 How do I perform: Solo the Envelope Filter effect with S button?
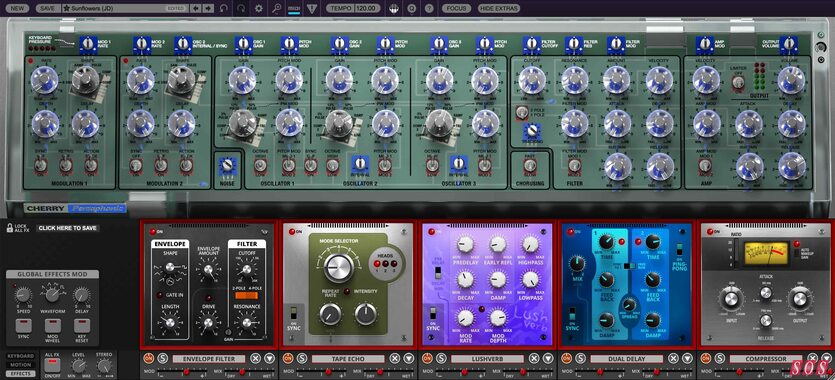(162, 358)
